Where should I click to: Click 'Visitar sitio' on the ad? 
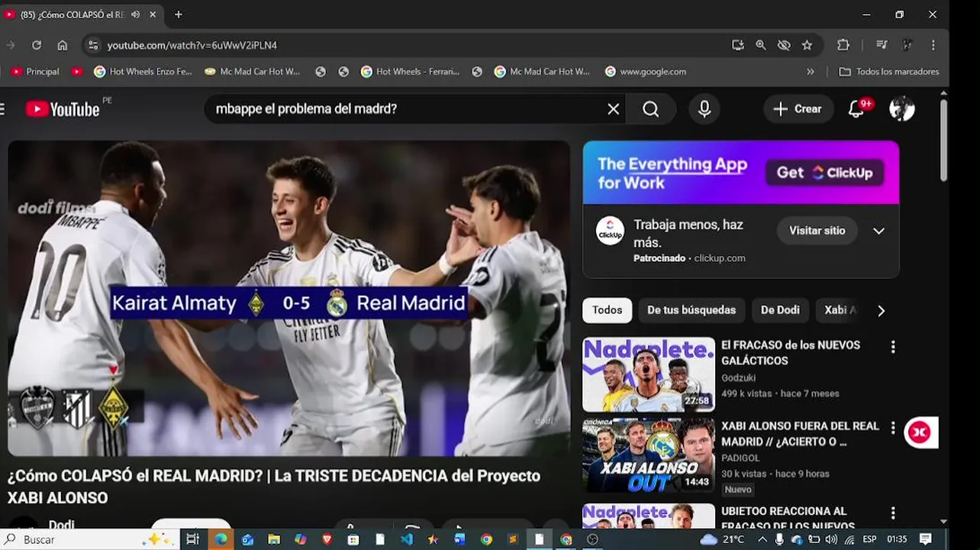point(817,231)
